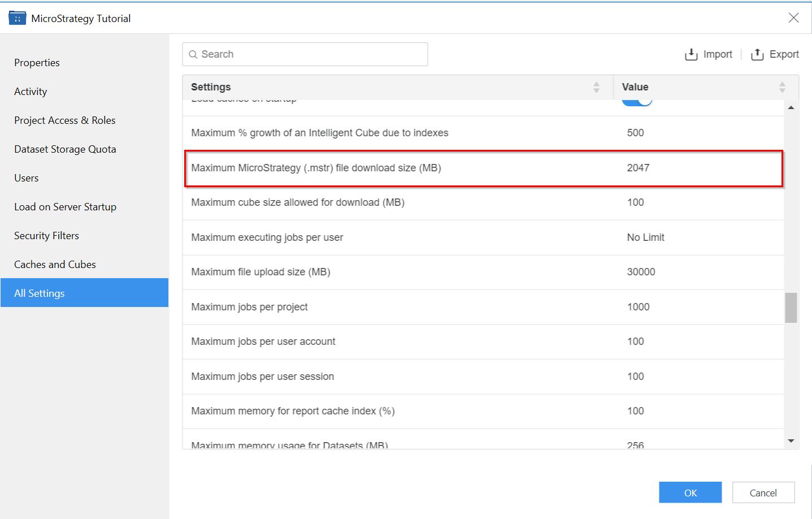812x519 pixels.
Task: Select 'Maximum MicroStrategy (.mstr) file download size' setting
Action: pos(316,168)
